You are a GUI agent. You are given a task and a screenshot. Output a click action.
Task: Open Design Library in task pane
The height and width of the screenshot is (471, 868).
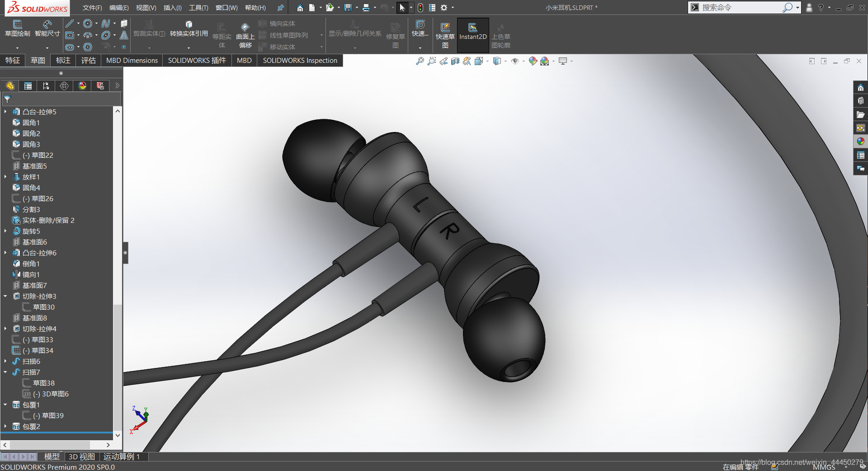(860, 101)
